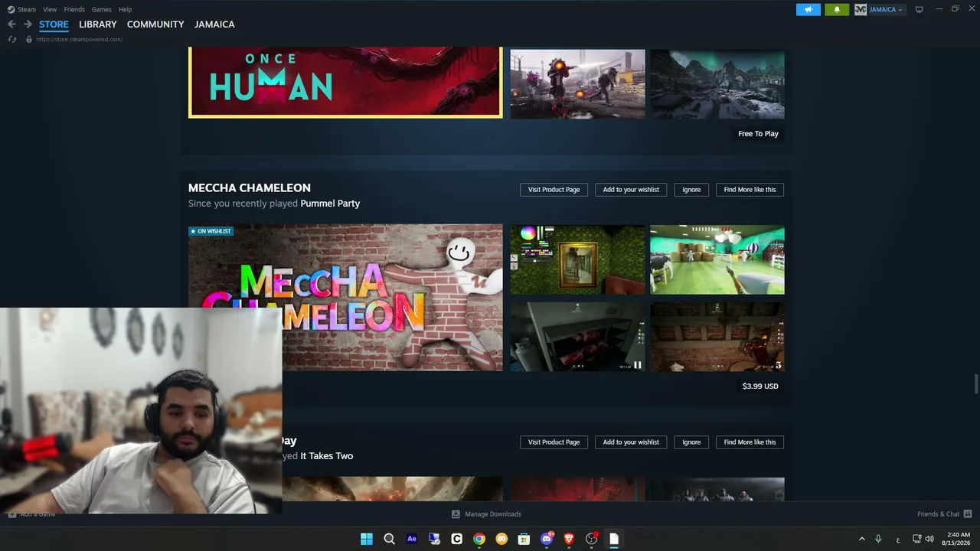The width and height of the screenshot is (980, 551).
Task: Open the JAMAICA profile tab
Action: coord(214,24)
